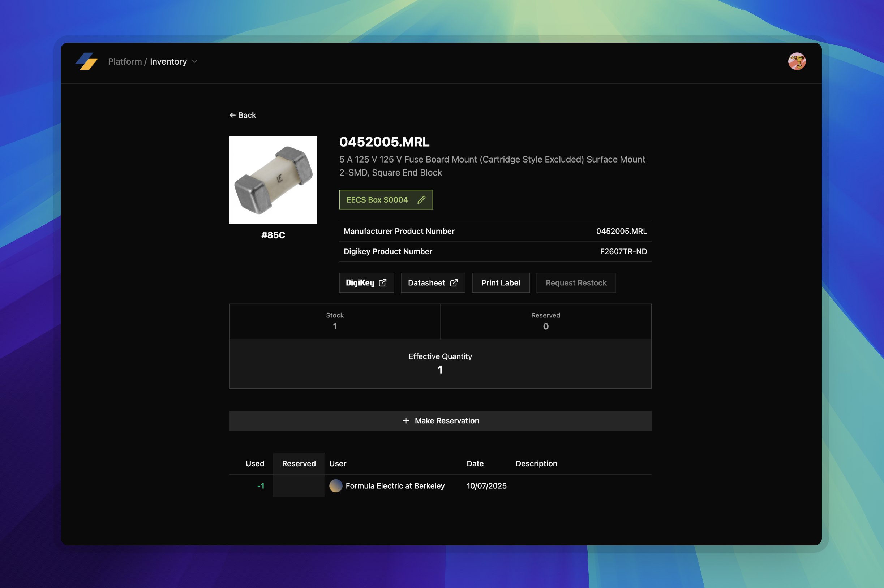Click the back arrow icon
Image resolution: width=884 pixels, height=588 pixels.
233,115
